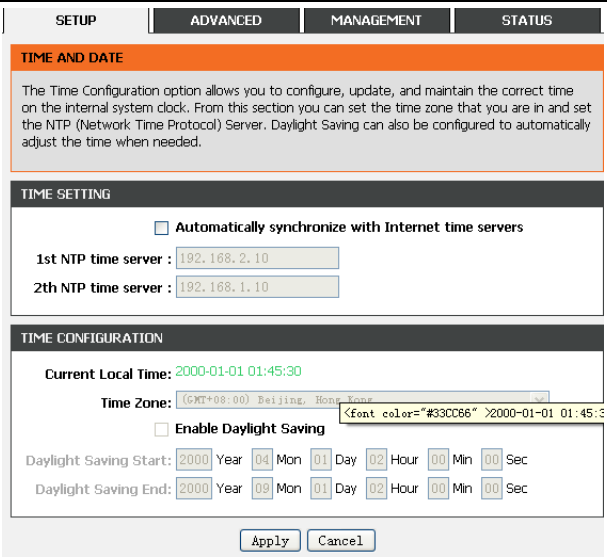Go to the MANAGEMENT tab
This screenshot has height=557, width=607.
[376, 21]
